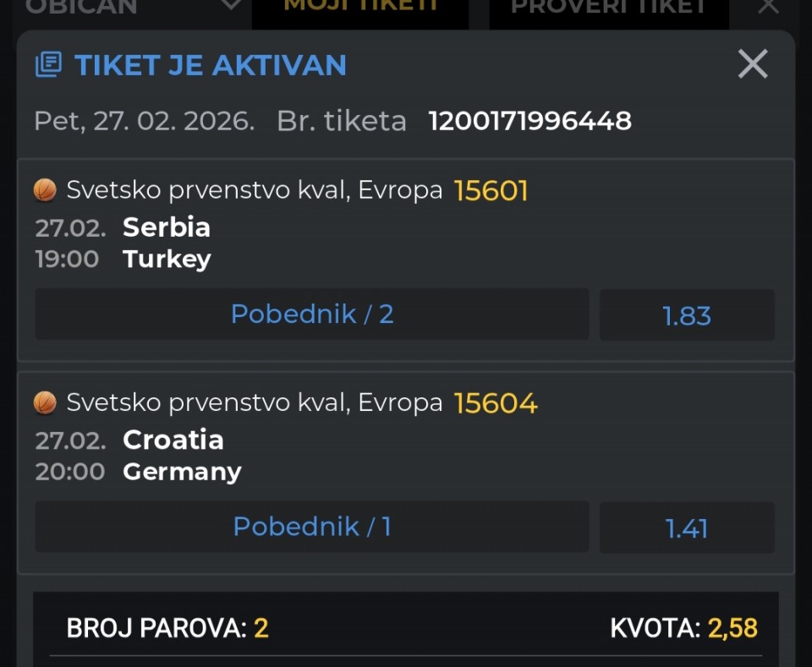Click the TIKET JE AKTIVAN heading

tap(211, 65)
